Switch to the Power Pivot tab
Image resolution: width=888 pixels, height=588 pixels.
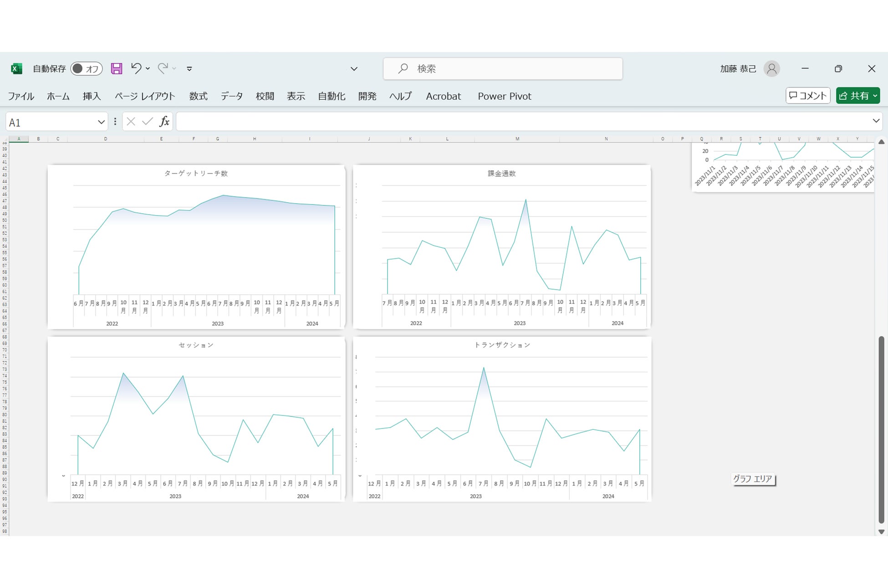[504, 96]
